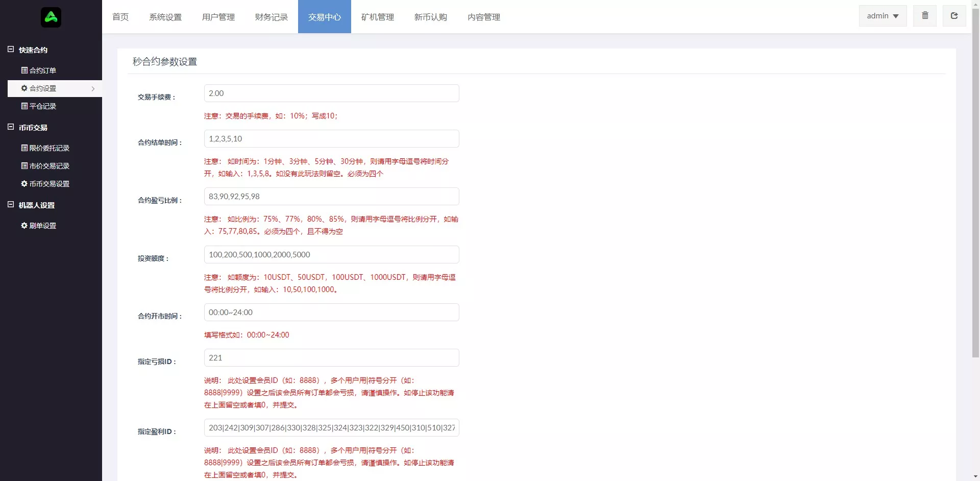The image size is (980, 481).
Task: Switch to the 矿机管理 tab
Action: (x=378, y=17)
